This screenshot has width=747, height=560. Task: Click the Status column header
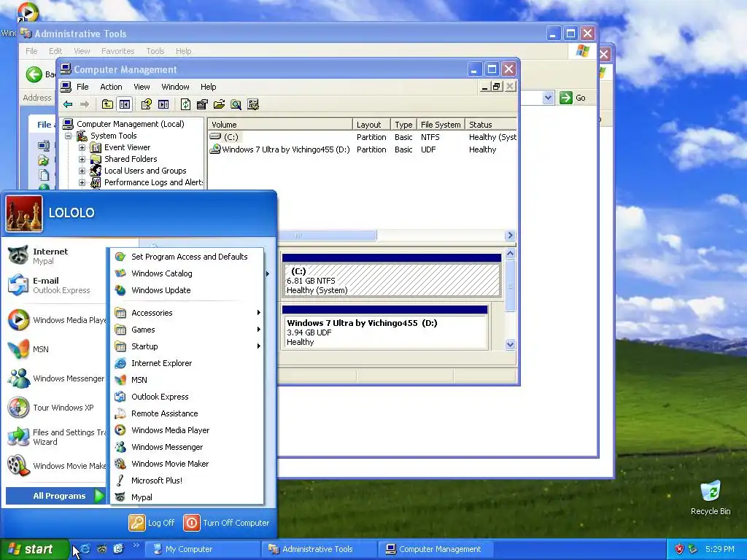click(x=491, y=125)
